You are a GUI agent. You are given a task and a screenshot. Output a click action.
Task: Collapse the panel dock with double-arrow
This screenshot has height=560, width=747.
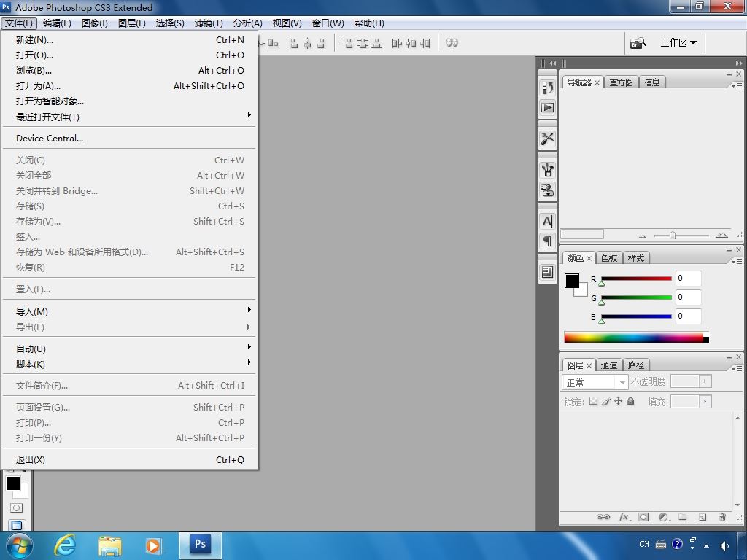tap(738, 63)
